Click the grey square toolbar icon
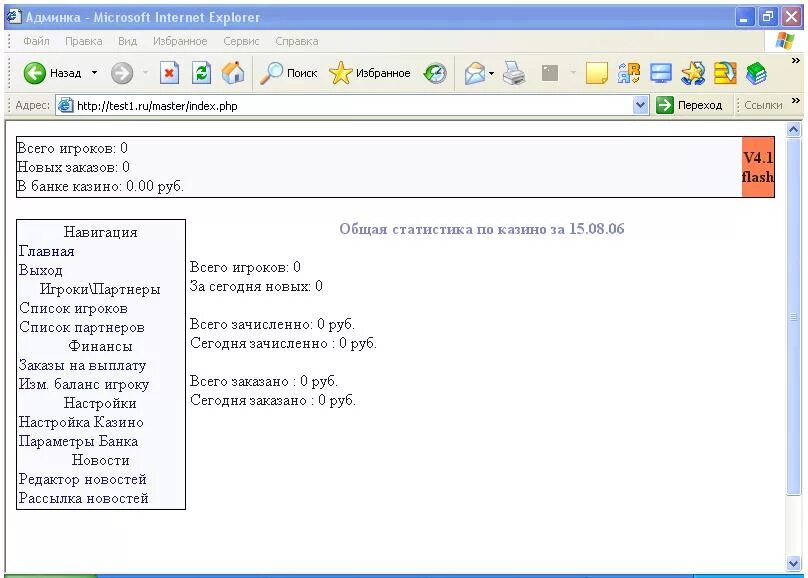This screenshot has width=808, height=578. (x=550, y=73)
